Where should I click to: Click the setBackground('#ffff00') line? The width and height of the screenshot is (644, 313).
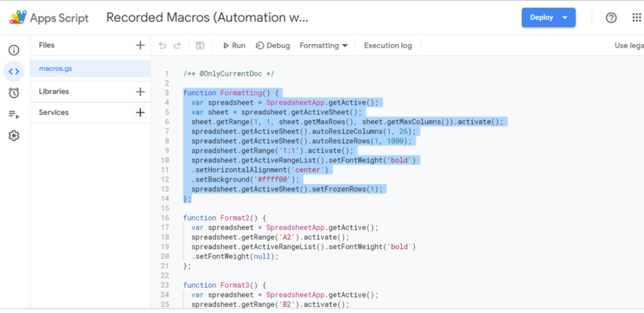(x=245, y=179)
